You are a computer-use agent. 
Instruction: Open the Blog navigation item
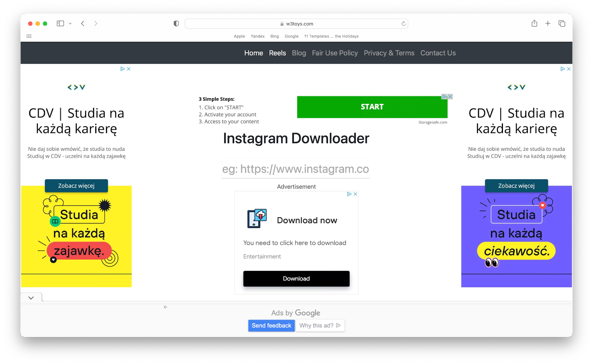(x=299, y=53)
